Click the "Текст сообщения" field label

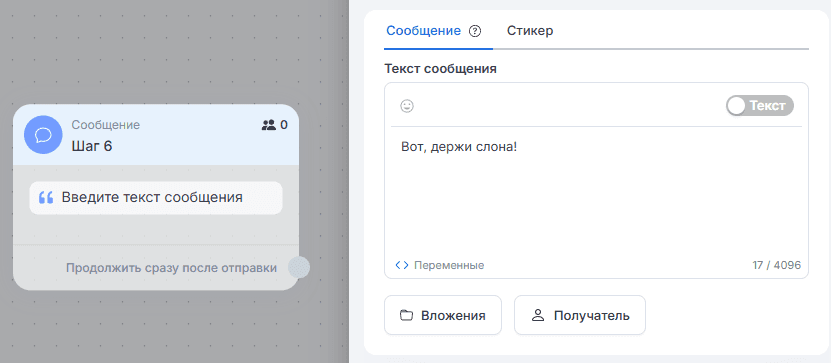440,69
